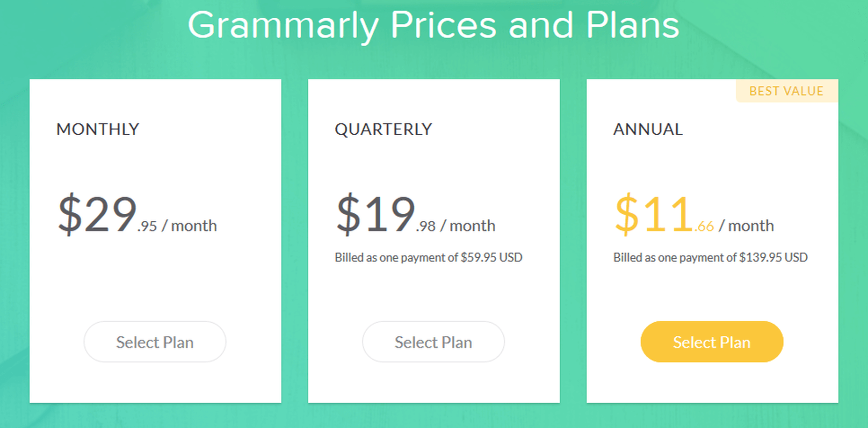The height and width of the screenshot is (428, 868).
Task: Click the MONTHLY plan heading
Action: (x=98, y=129)
